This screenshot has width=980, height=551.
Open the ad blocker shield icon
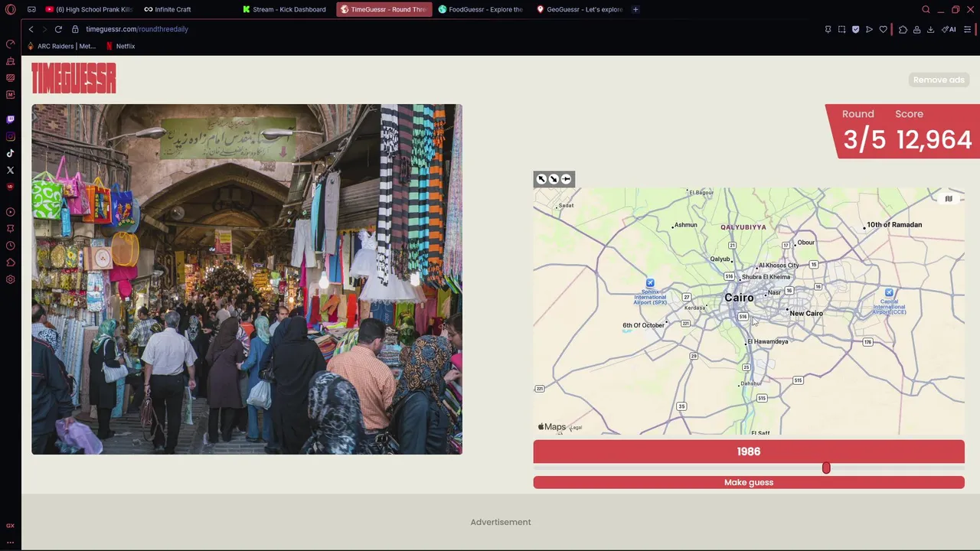(855, 29)
